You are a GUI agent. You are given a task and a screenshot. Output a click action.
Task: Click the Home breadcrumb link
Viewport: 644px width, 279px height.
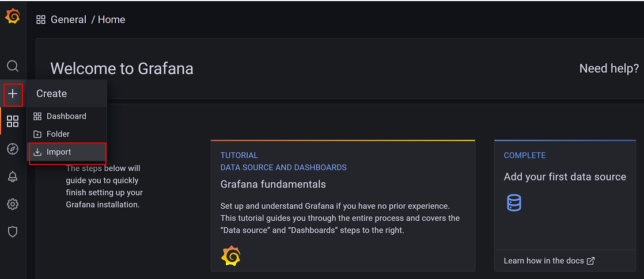click(112, 20)
